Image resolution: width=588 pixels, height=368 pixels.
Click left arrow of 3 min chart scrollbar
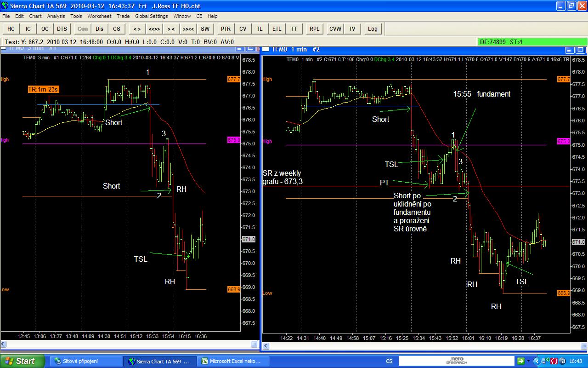point(3,344)
